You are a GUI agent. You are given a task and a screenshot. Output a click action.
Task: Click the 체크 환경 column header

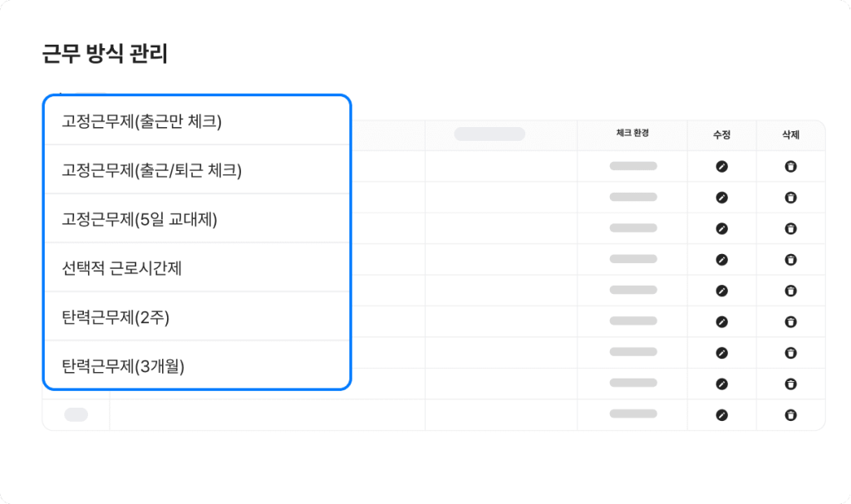coord(632,134)
